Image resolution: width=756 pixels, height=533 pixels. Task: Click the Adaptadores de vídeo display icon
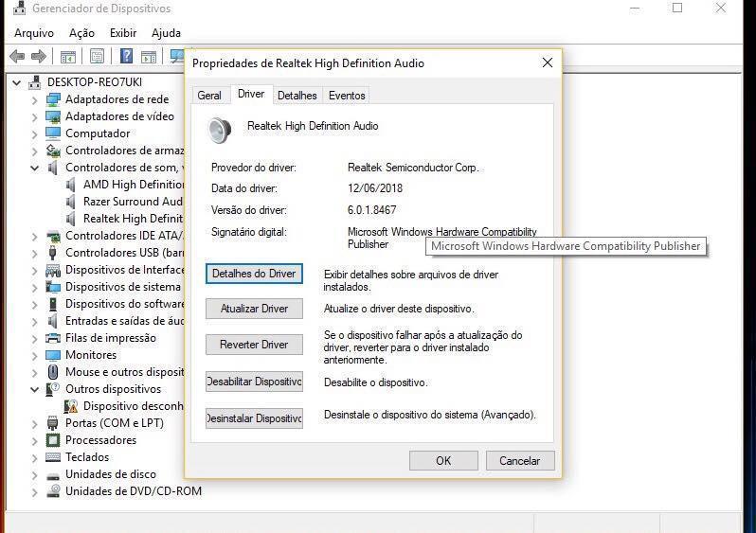click(x=53, y=116)
